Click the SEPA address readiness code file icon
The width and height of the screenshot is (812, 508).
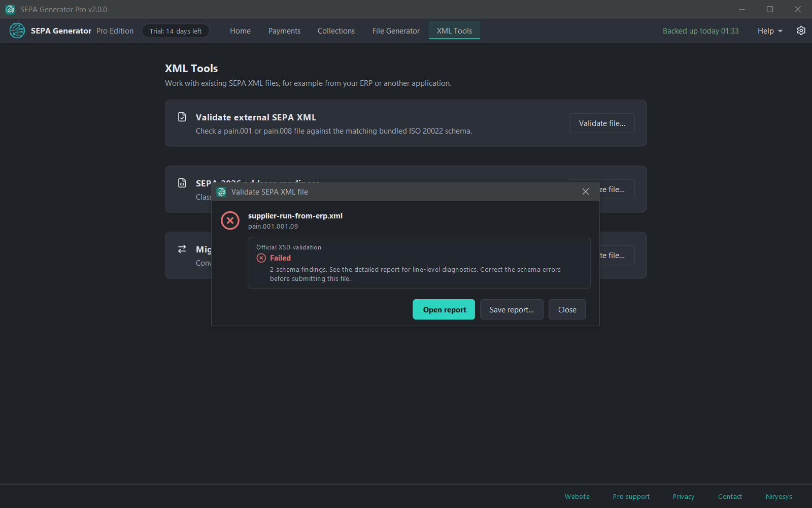pyautogui.click(x=182, y=183)
